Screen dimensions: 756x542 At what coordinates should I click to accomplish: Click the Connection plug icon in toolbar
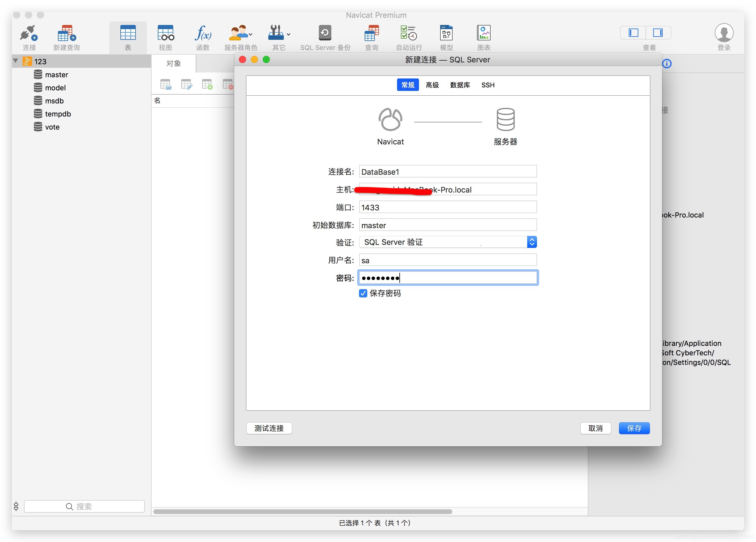(29, 33)
